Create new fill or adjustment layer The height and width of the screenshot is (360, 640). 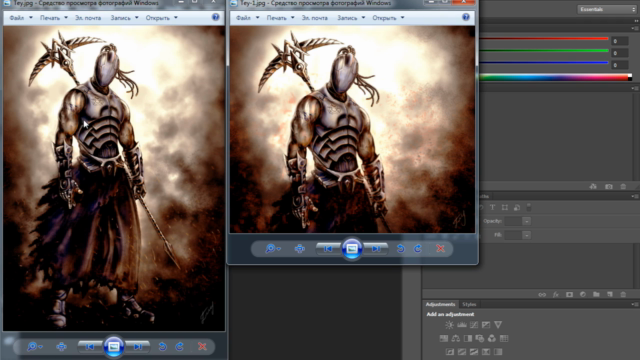point(583,294)
